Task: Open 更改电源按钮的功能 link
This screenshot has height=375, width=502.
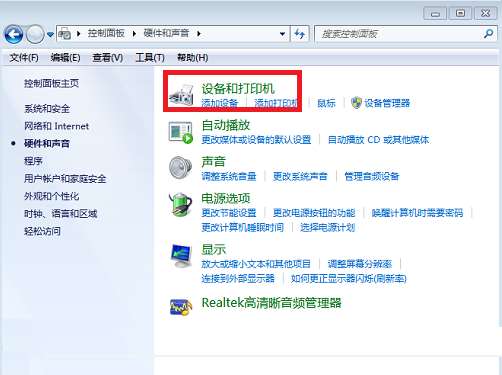Action: pyautogui.click(x=314, y=213)
